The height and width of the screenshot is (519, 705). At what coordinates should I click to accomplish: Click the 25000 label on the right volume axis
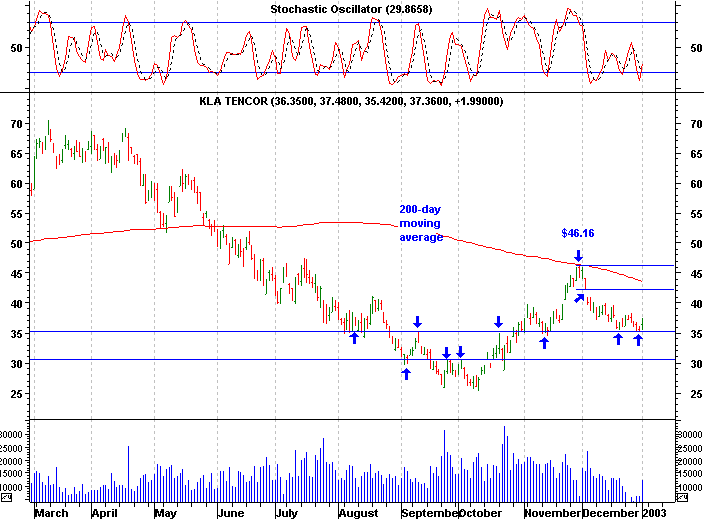(x=690, y=448)
